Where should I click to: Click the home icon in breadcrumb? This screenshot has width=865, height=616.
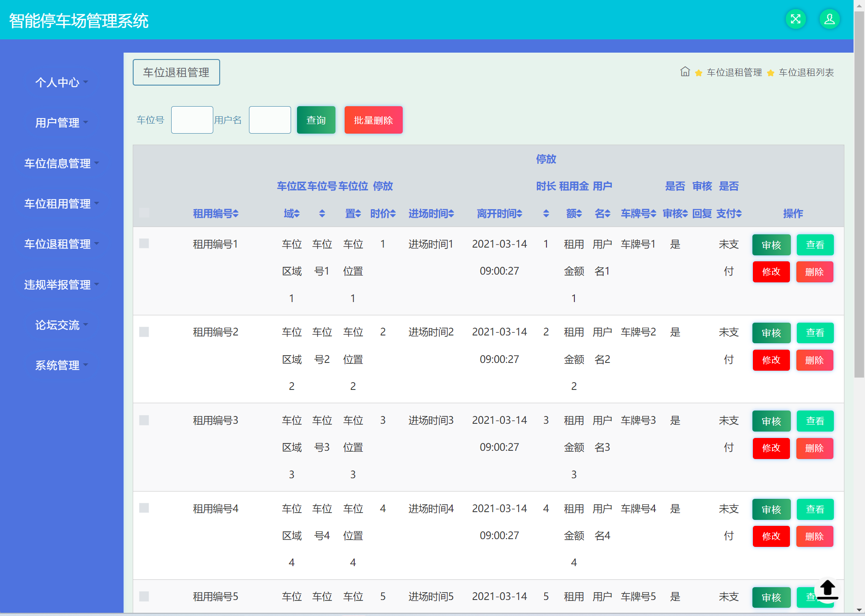coord(685,72)
